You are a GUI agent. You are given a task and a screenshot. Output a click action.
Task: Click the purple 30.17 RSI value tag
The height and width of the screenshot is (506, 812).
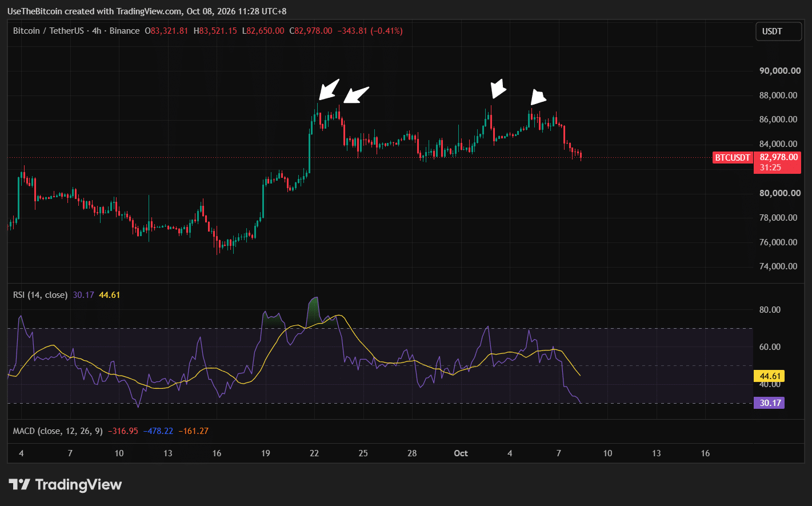click(x=770, y=403)
